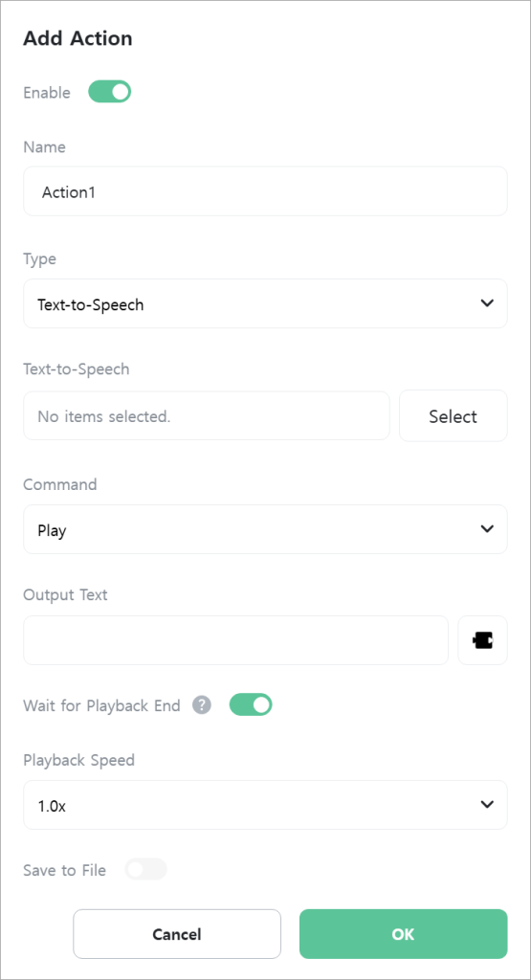
Task: Click the chevron arrow in Command field
Action: pyautogui.click(x=487, y=528)
